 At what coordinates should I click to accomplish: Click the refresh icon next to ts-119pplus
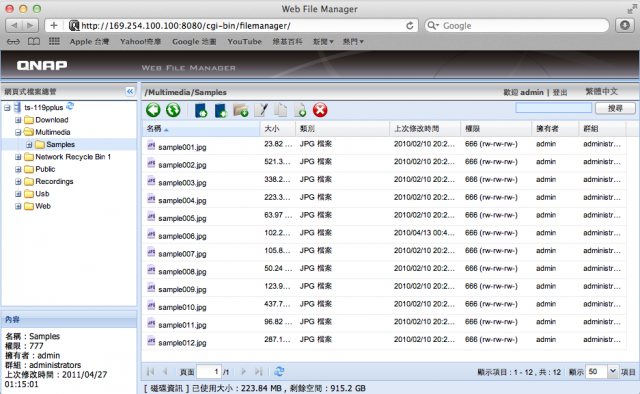70,106
